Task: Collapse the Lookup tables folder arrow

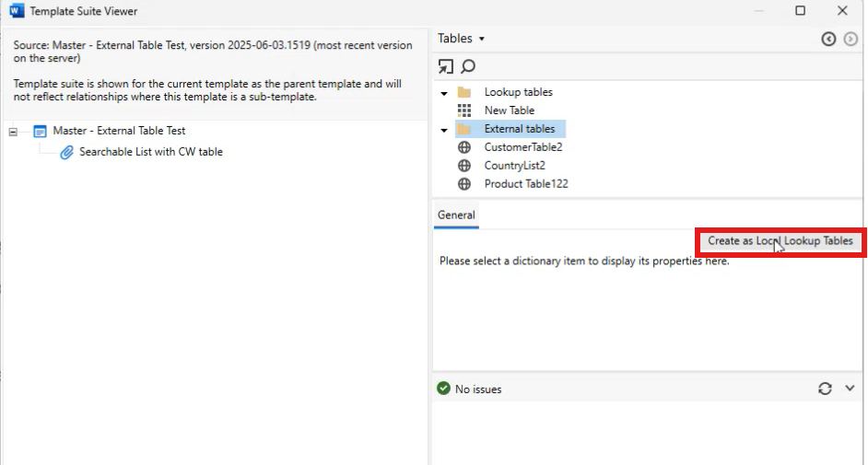Action: [x=444, y=93]
